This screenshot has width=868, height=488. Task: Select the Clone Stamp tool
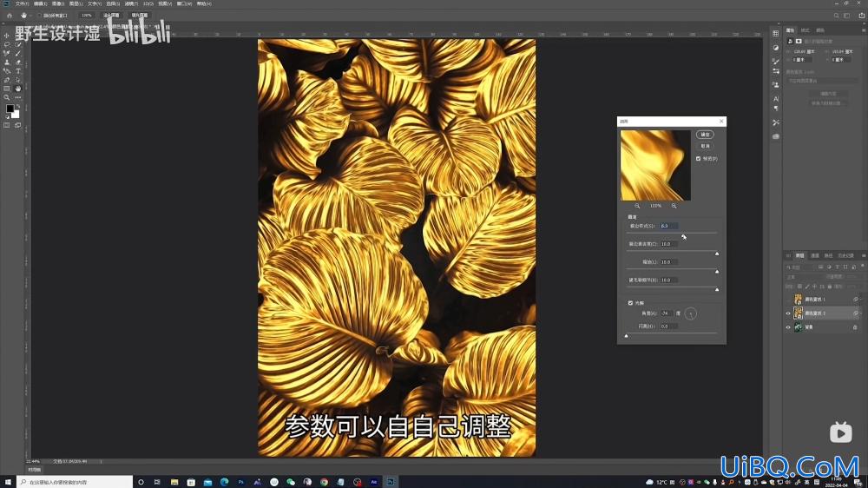coord(7,62)
